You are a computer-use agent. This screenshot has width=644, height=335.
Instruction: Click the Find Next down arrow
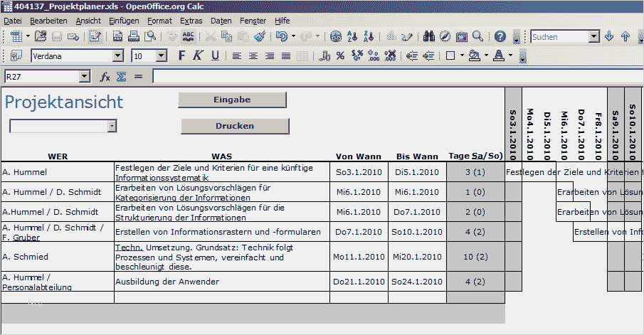point(609,36)
